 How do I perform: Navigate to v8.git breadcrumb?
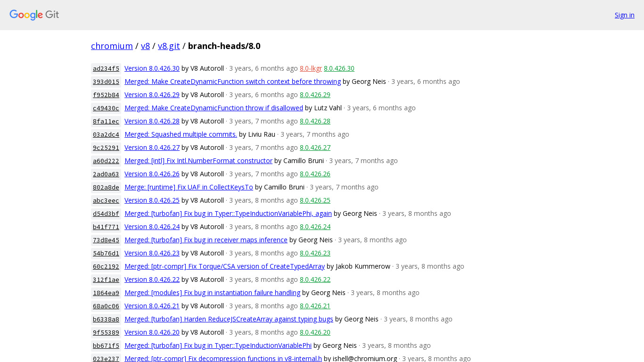tap(169, 46)
